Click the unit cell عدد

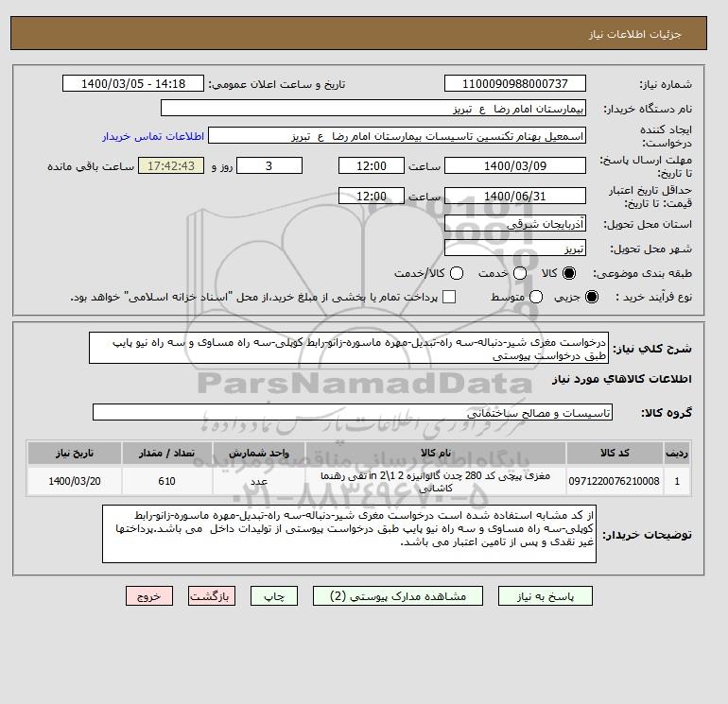259,481
